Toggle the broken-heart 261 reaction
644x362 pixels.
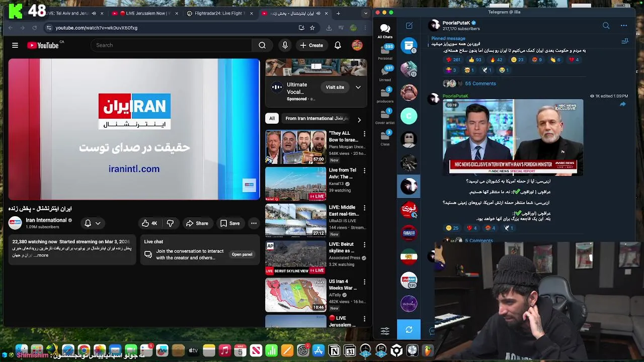pos(453,60)
